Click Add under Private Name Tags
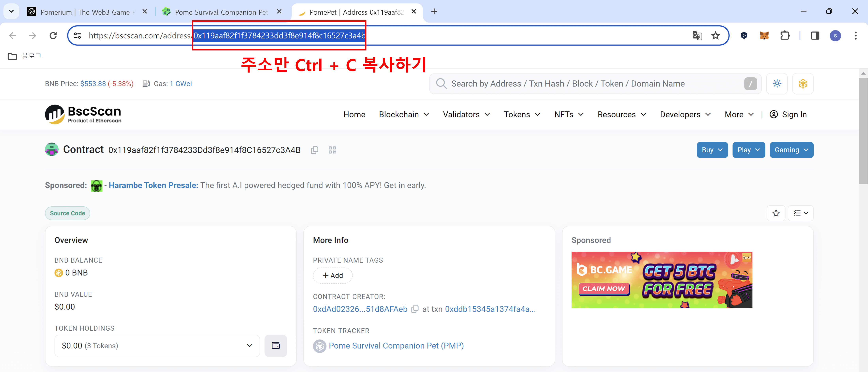This screenshot has width=868, height=372. click(x=333, y=275)
